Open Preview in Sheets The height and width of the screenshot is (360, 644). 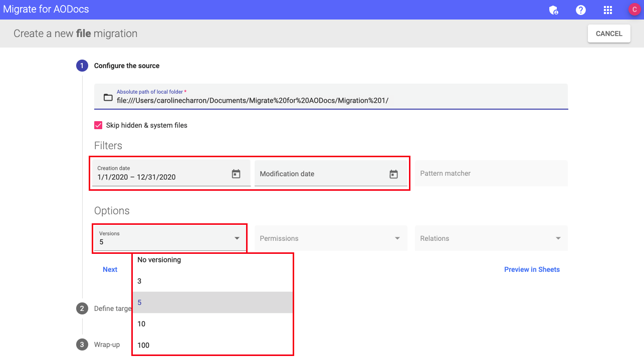click(532, 269)
